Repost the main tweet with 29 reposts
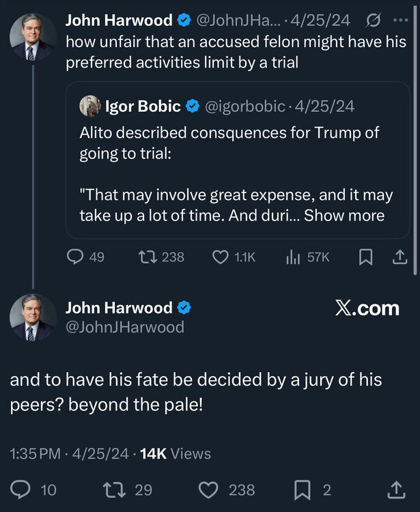Screen dimensions: 420x512 (x=110, y=489)
